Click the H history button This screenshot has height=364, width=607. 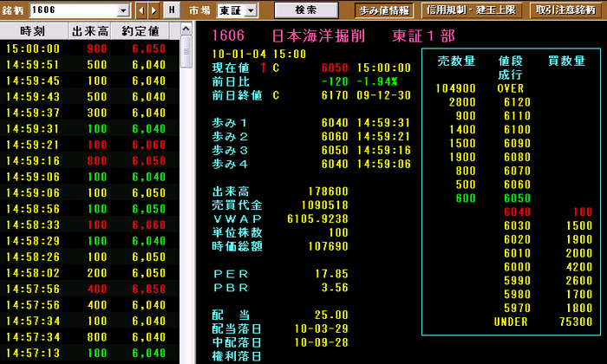pyautogui.click(x=172, y=10)
